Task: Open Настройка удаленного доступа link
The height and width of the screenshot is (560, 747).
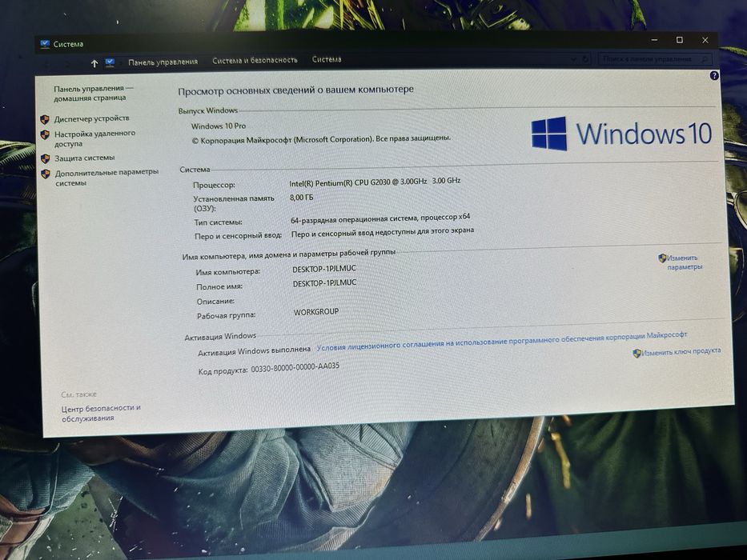Action: pyautogui.click(x=94, y=138)
